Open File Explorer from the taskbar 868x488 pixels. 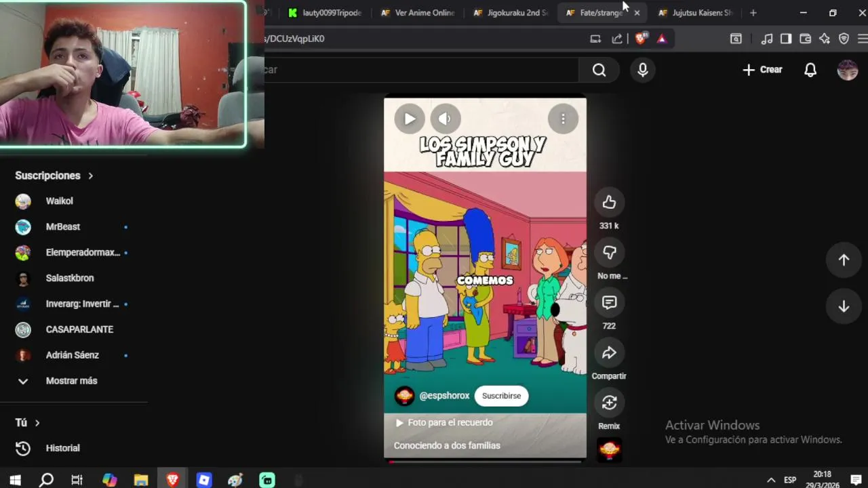[141, 480]
